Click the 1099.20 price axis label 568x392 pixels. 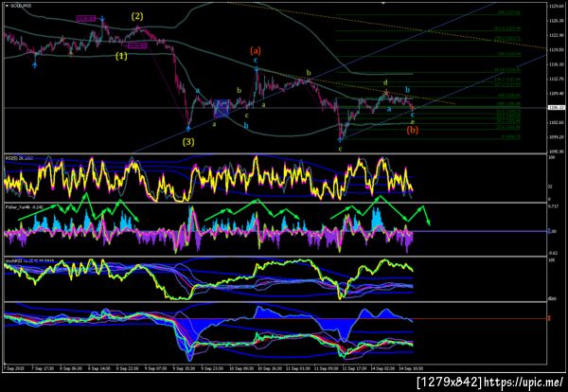click(x=555, y=137)
